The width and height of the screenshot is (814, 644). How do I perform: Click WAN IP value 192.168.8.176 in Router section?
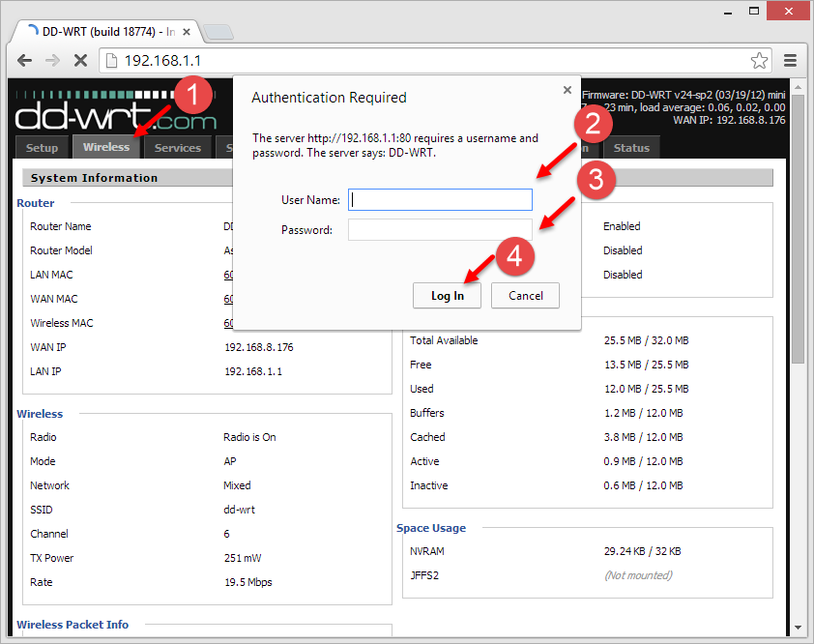pos(258,347)
